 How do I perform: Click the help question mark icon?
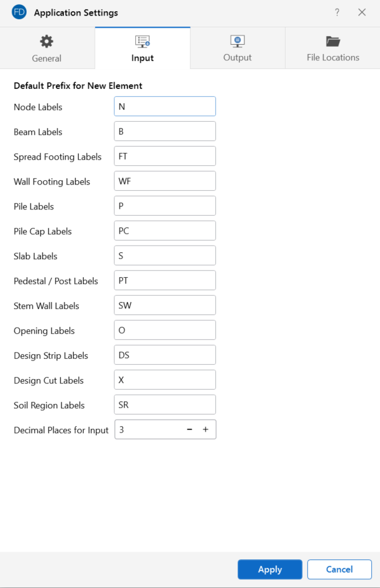point(337,12)
